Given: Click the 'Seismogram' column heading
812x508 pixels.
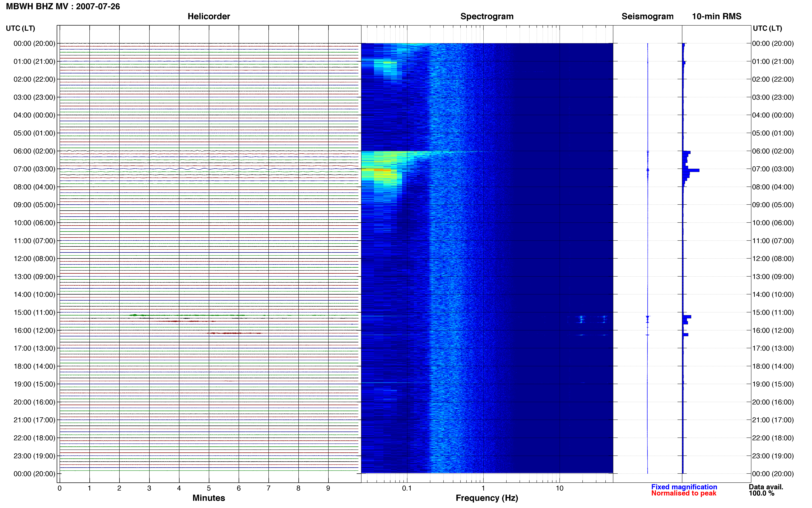Looking at the screenshot, I should click(647, 16).
